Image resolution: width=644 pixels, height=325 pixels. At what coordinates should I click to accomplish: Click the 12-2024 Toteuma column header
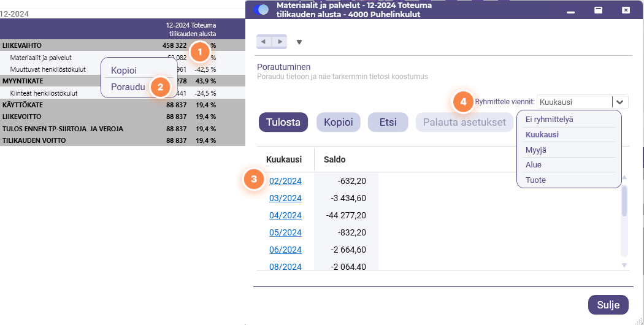(x=191, y=29)
